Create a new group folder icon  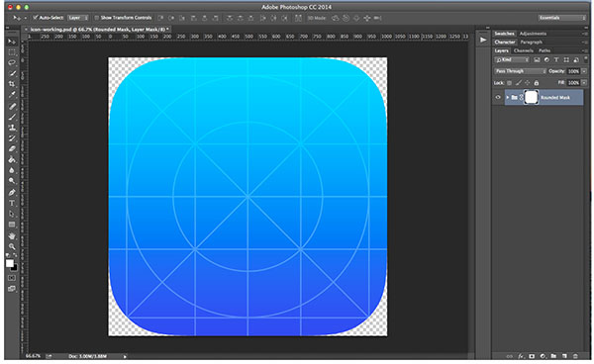553,356
